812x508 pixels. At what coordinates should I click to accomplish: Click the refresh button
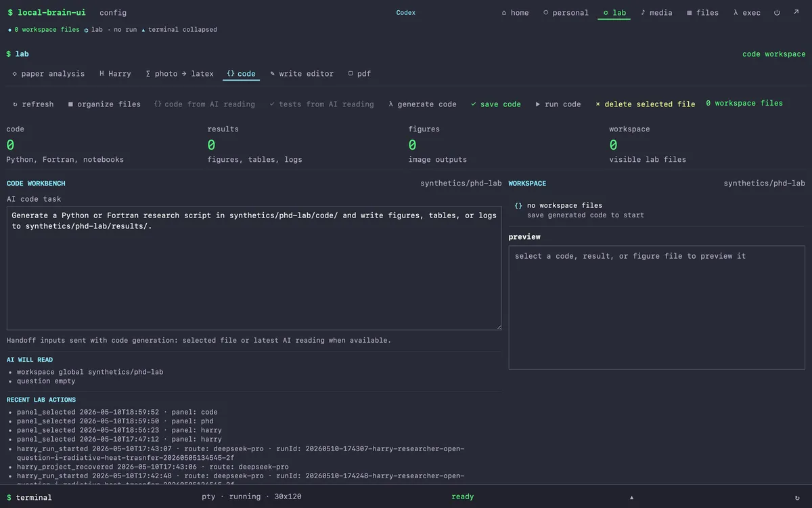33,104
